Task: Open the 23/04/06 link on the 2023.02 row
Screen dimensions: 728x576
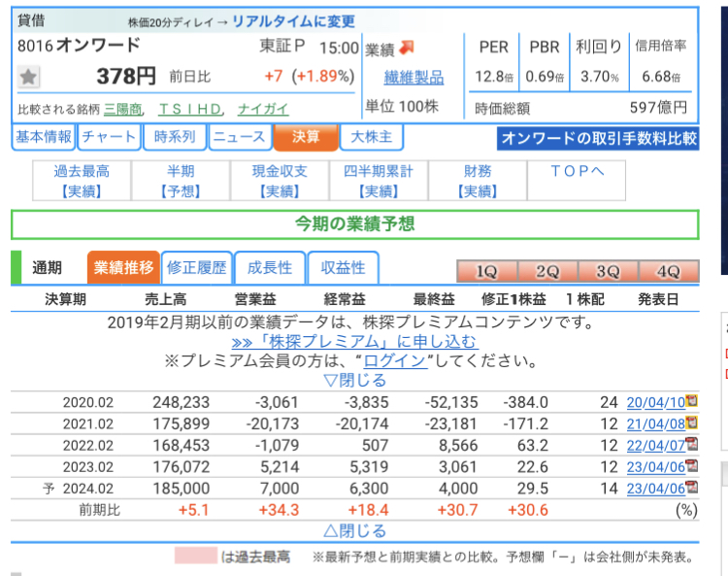Action: (656, 467)
